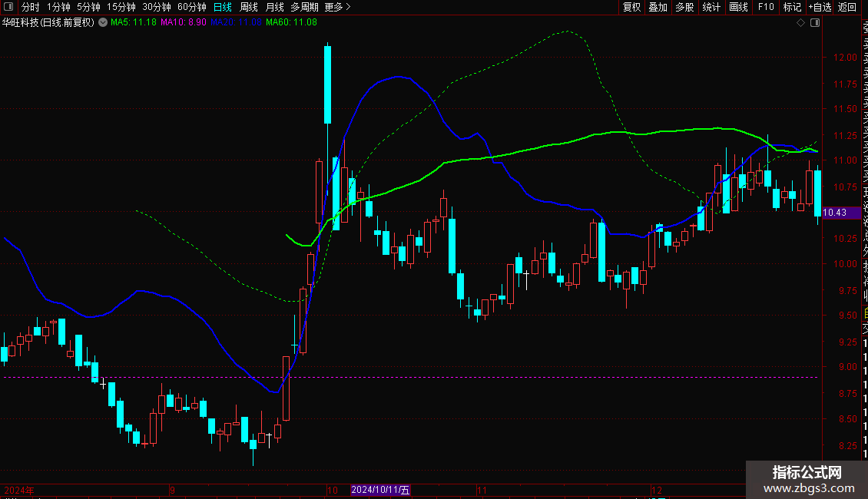
Task: Click the diamond marker icon in chart header
Action: pos(800,22)
